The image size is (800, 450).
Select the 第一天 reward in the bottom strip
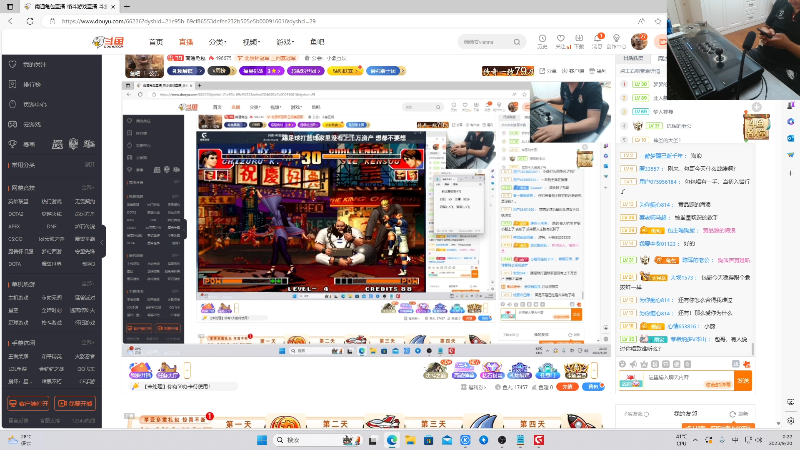coord(239,423)
